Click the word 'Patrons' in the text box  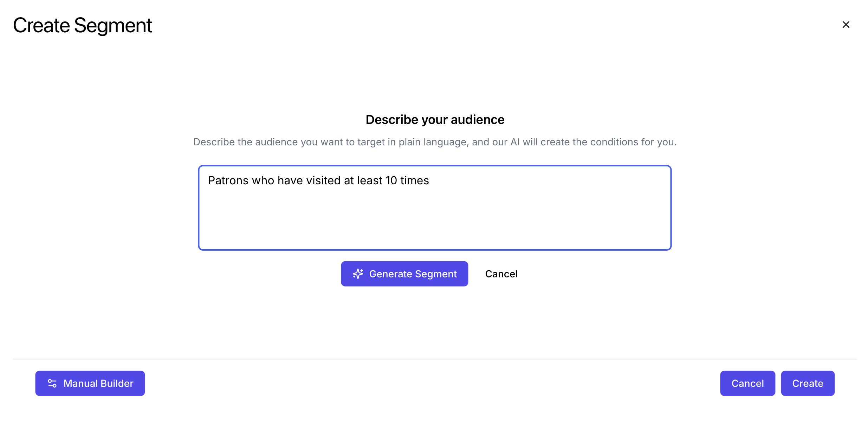coord(228,180)
